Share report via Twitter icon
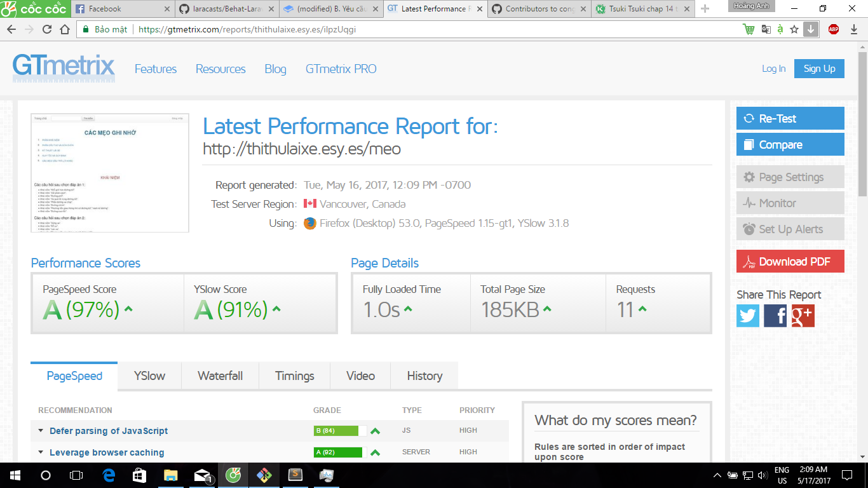Screen dimensions: 868x488 coord(748,316)
